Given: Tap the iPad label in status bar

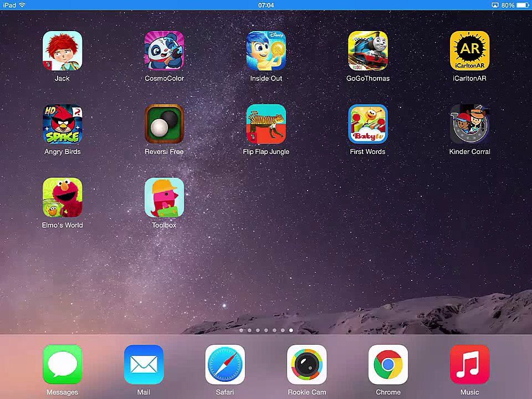Looking at the screenshot, I should (9, 5).
